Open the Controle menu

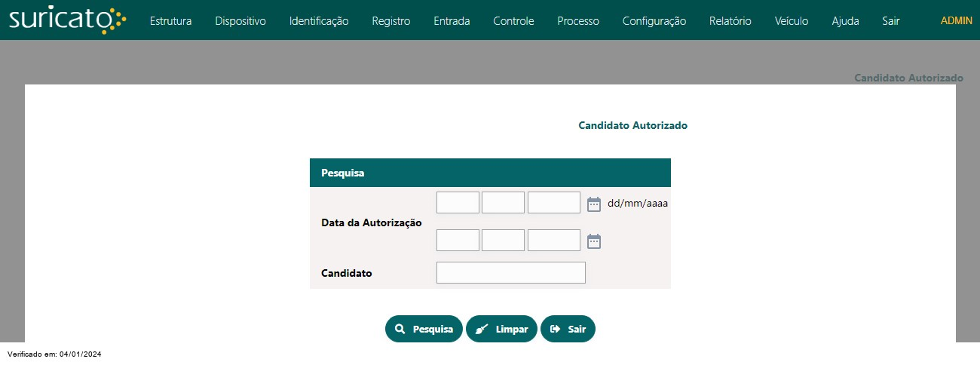513,21
